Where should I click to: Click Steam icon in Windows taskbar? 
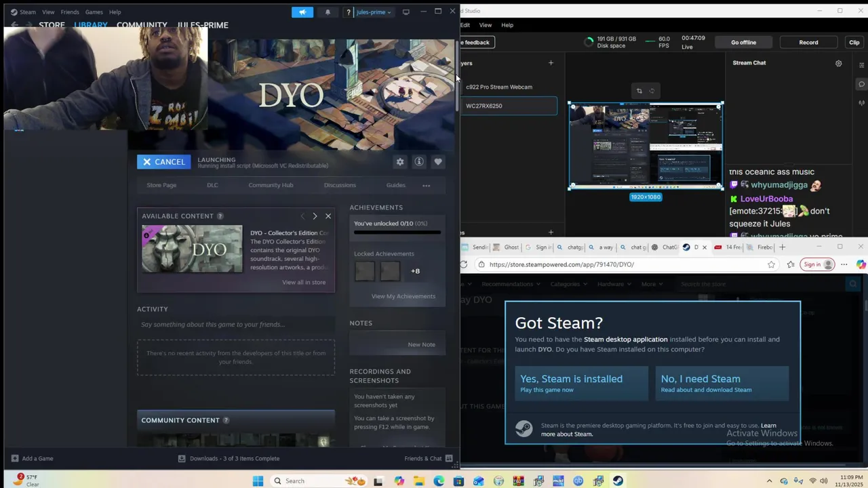[x=618, y=481]
